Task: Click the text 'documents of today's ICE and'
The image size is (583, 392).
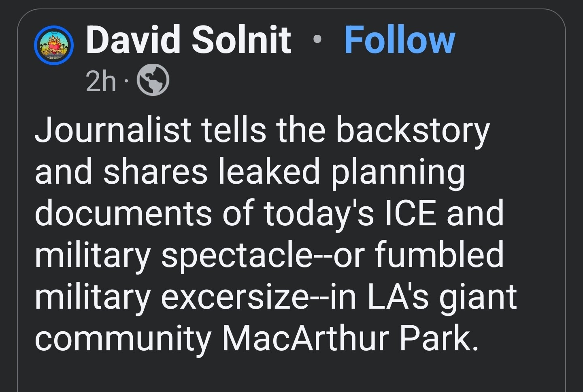Action: coord(269,213)
